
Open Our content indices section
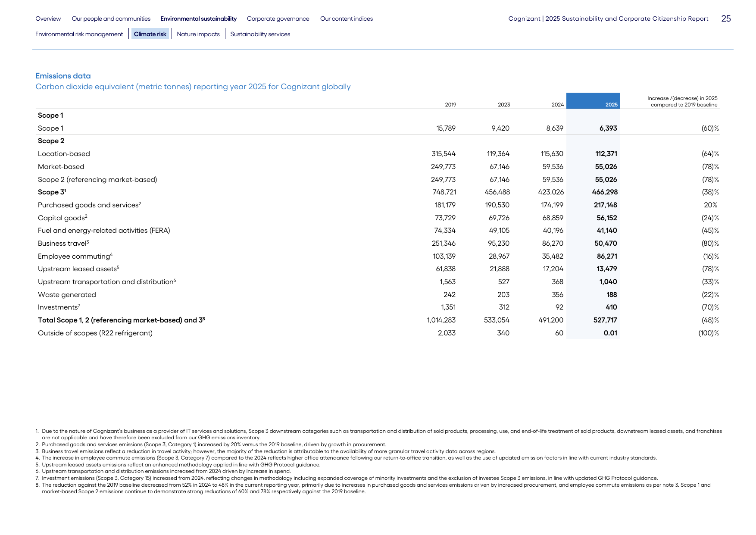click(347, 19)
